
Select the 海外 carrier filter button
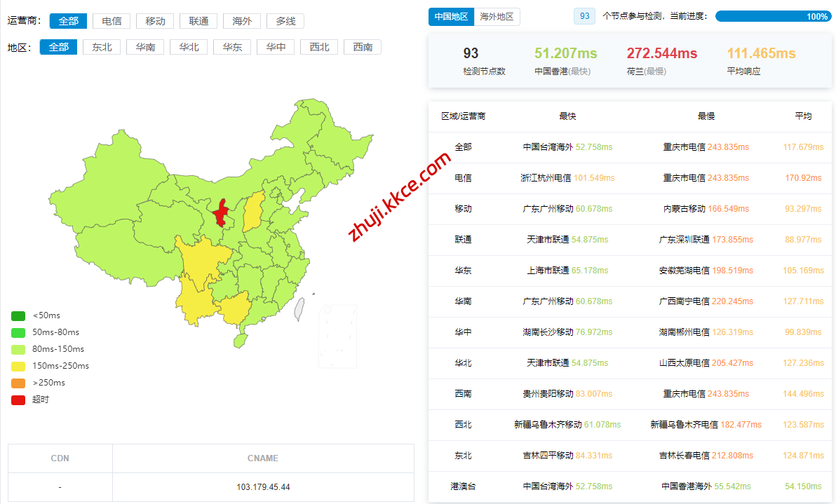pyautogui.click(x=242, y=21)
